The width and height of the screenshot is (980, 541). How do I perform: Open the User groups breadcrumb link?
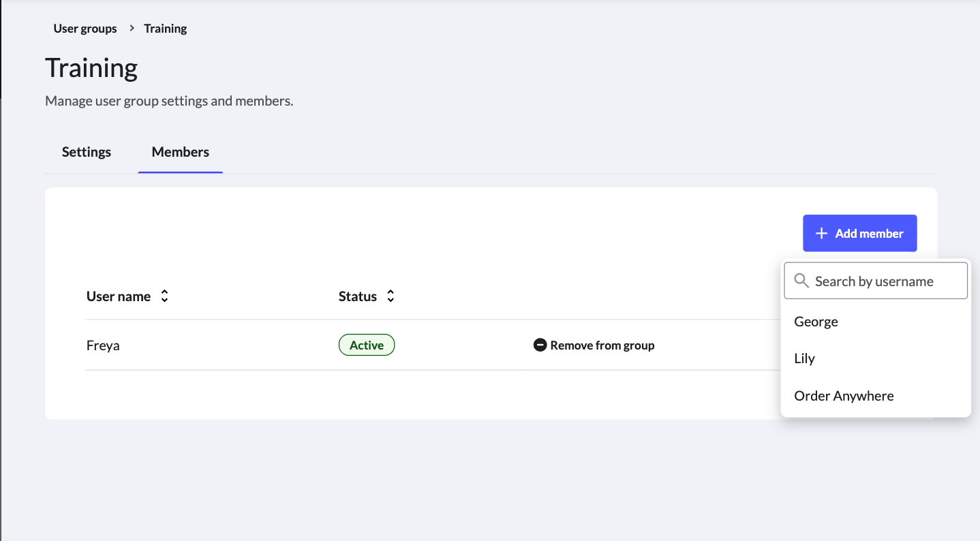pyautogui.click(x=85, y=28)
